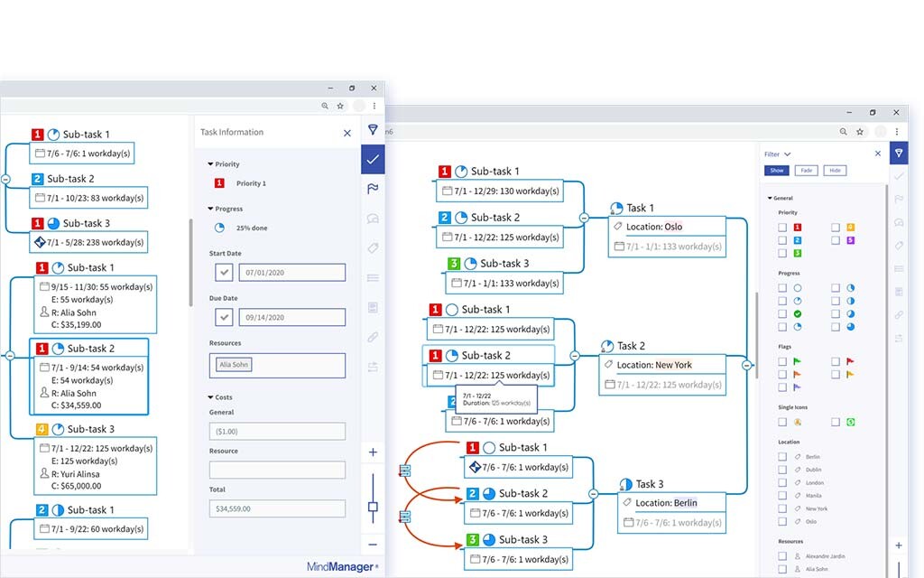Viewport: 924px width, 578px height.
Task: Click progress pie icon of Task 1
Action: (x=616, y=209)
